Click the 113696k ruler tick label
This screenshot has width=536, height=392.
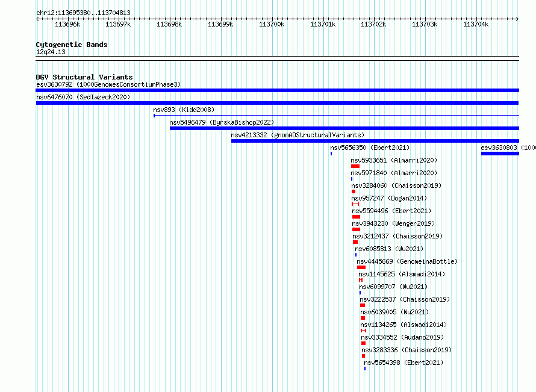[67, 24]
